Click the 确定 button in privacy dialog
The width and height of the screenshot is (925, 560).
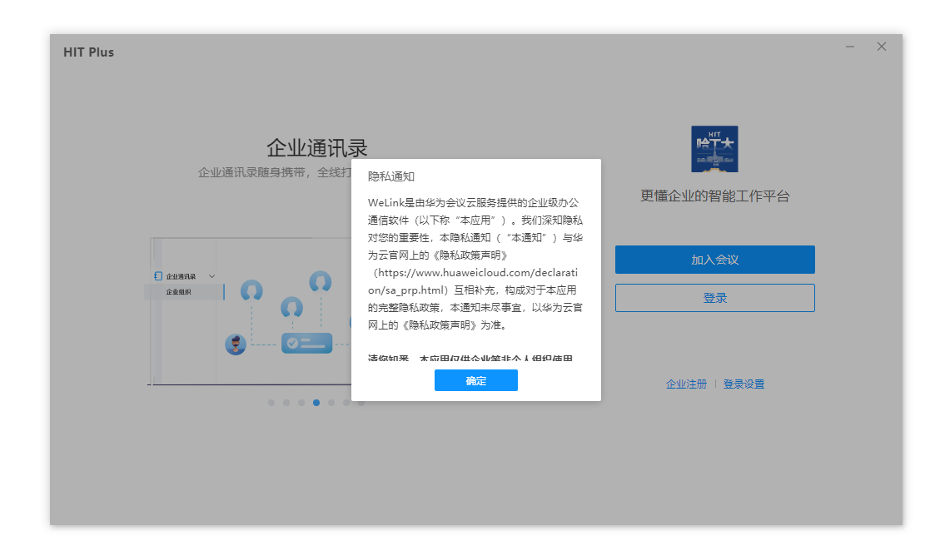click(x=476, y=380)
